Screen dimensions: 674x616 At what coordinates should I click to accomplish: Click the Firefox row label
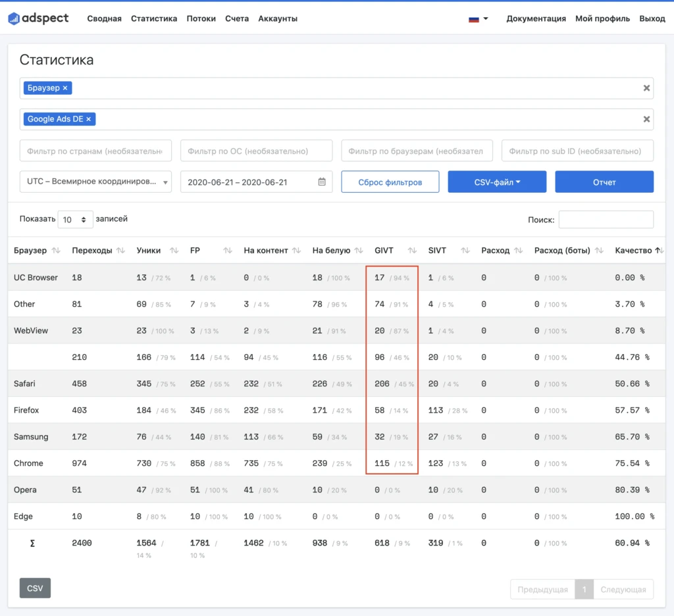(x=26, y=411)
